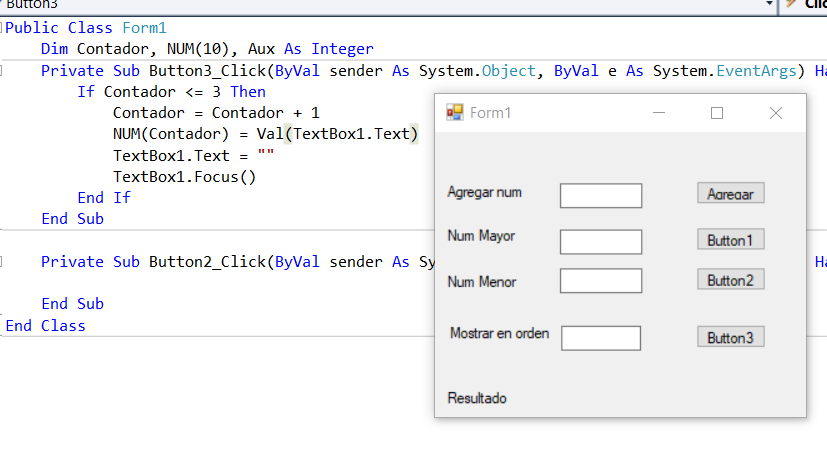Click the Resultado label
The image size is (827, 458).
[477, 398]
